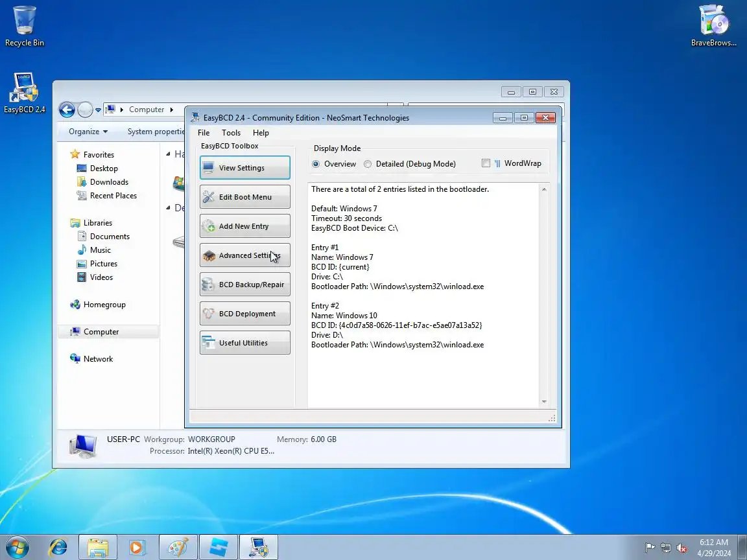Open the Organize dropdown in Explorer
The height and width of the screenshot is (560, 747).
[88, 132]
